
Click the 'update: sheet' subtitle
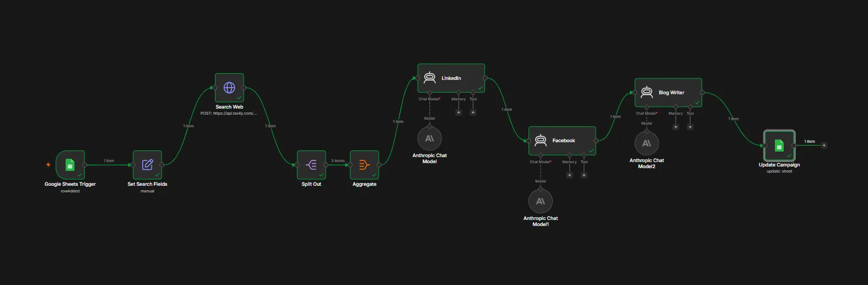[x=779, y=171]
